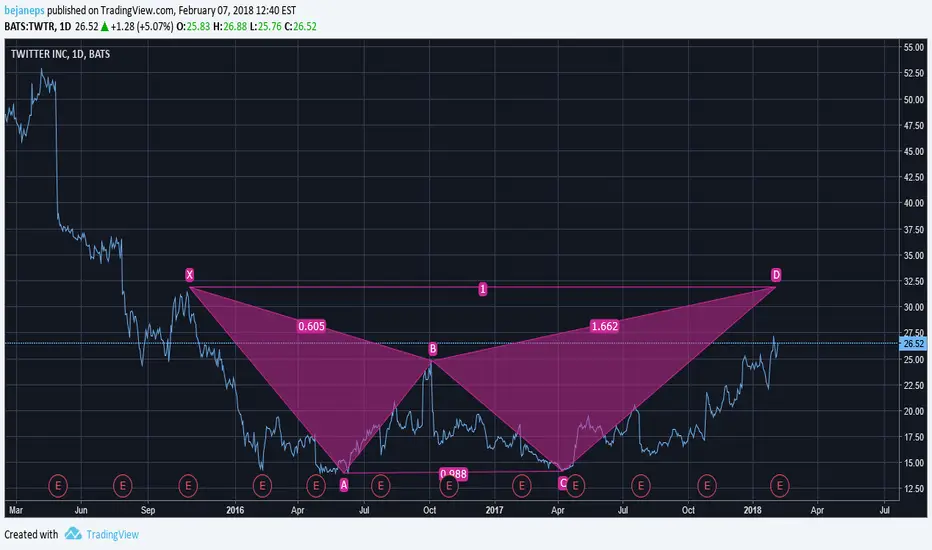Open the July 2017 earnings E marker
This screenshot has width=932, height=550.
pos(641,486)
